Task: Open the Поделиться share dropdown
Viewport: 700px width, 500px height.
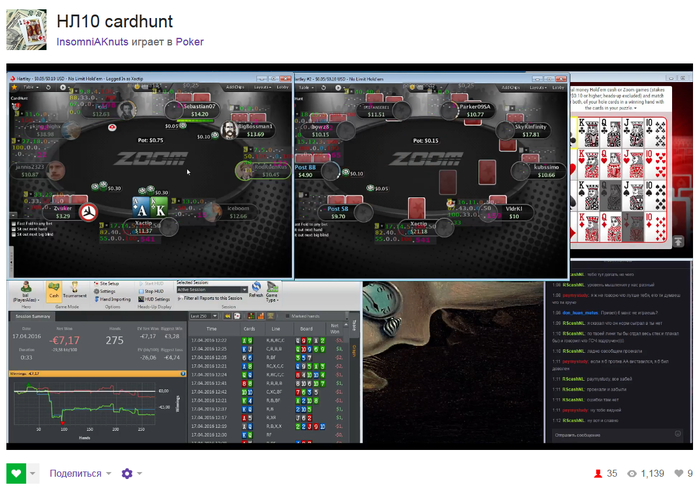Action: (x=80, y=473)
